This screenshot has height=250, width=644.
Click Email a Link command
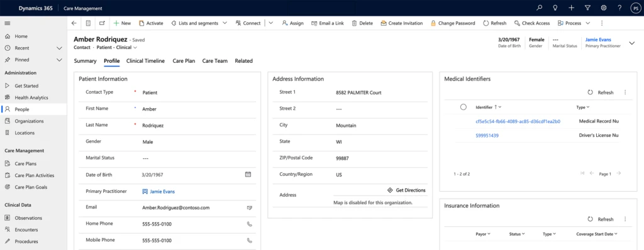coord(327,23)
